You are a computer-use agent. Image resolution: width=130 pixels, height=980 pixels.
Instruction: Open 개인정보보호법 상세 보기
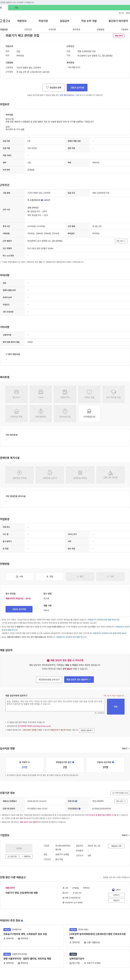click(x=49, y=679)
